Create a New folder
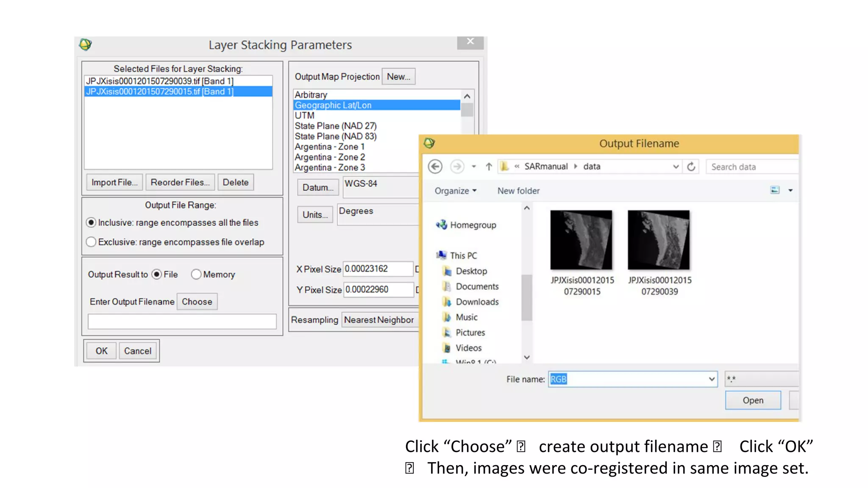Image resolution: width=868 pixels, height=488 pixels. click(x=518, y=191)
